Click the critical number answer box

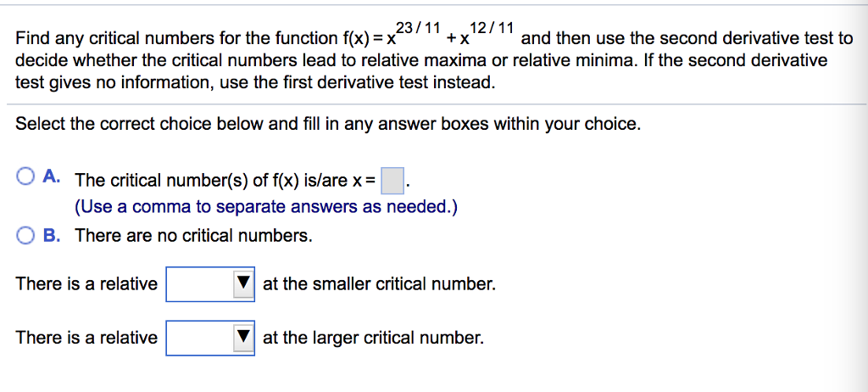point(392,181)
